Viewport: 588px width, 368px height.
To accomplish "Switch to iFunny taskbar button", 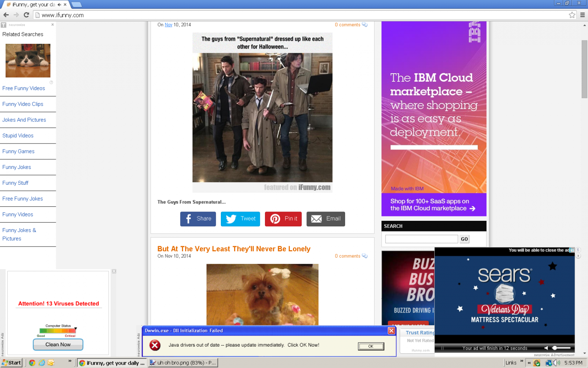I will [x=112, y=363].
